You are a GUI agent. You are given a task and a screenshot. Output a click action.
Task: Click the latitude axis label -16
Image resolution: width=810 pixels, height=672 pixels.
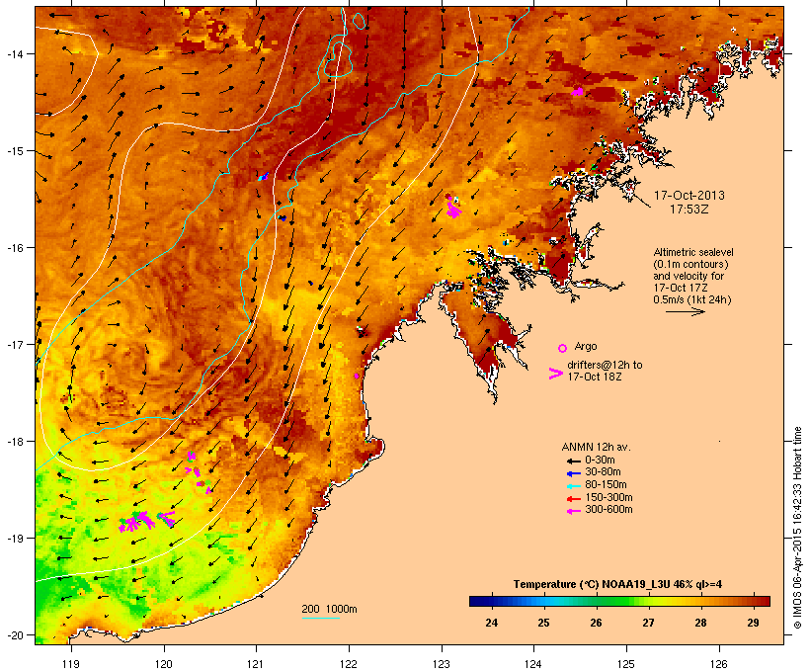pos(14,248)
